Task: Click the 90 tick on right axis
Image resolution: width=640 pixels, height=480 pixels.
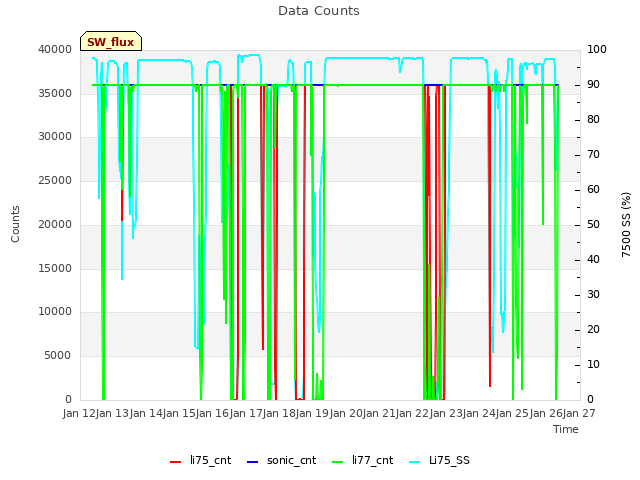Action: (x=593, y=84)
